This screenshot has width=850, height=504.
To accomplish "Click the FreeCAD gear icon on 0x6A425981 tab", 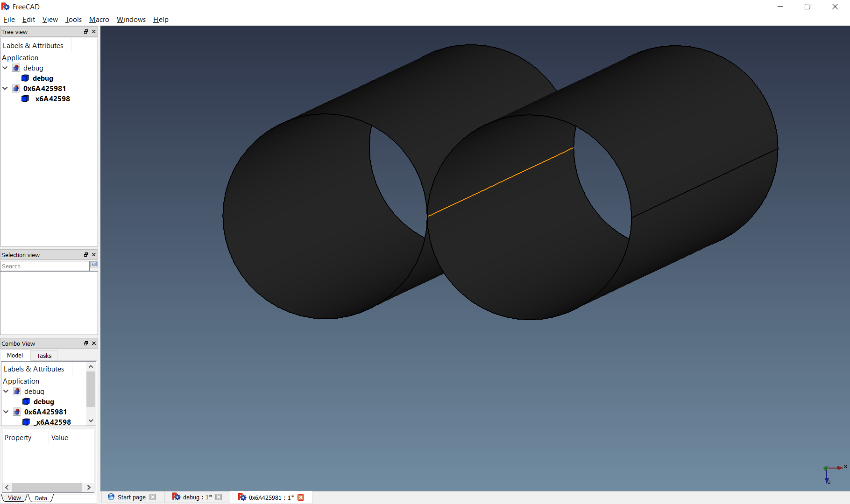I will point(242,497).
